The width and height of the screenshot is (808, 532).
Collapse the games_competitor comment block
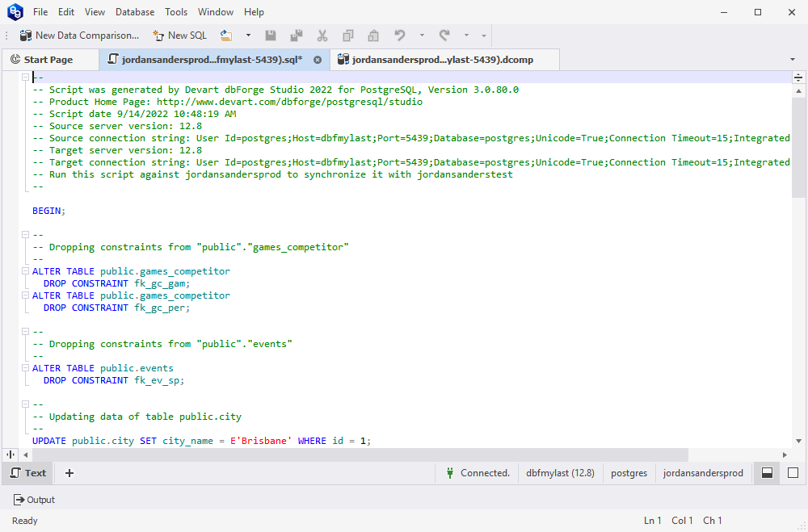(x=25, y=235)
